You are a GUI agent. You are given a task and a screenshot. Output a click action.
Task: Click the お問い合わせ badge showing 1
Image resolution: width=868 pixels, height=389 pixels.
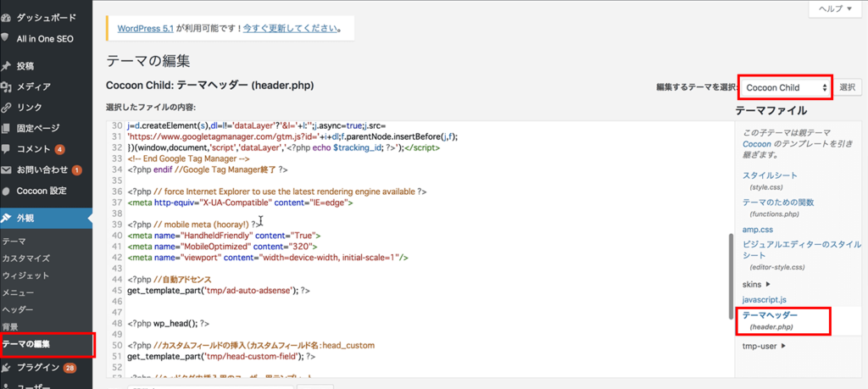[x=77, y=169]
